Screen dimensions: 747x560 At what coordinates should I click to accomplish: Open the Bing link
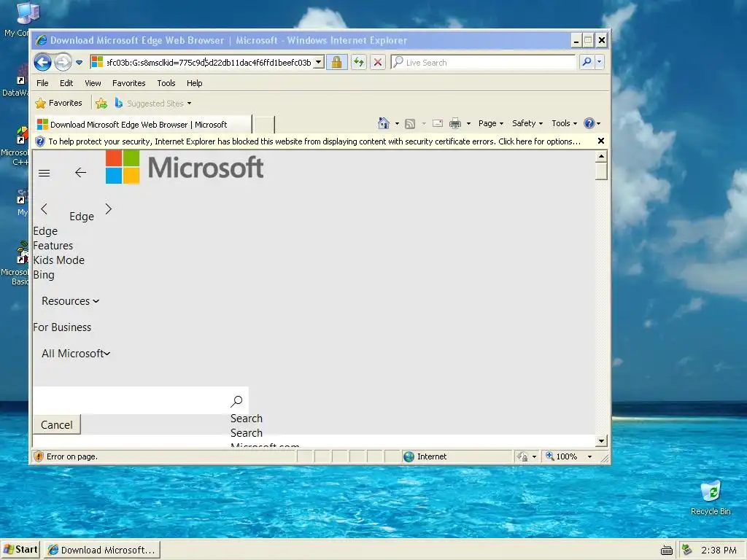[x=43, y=275]
